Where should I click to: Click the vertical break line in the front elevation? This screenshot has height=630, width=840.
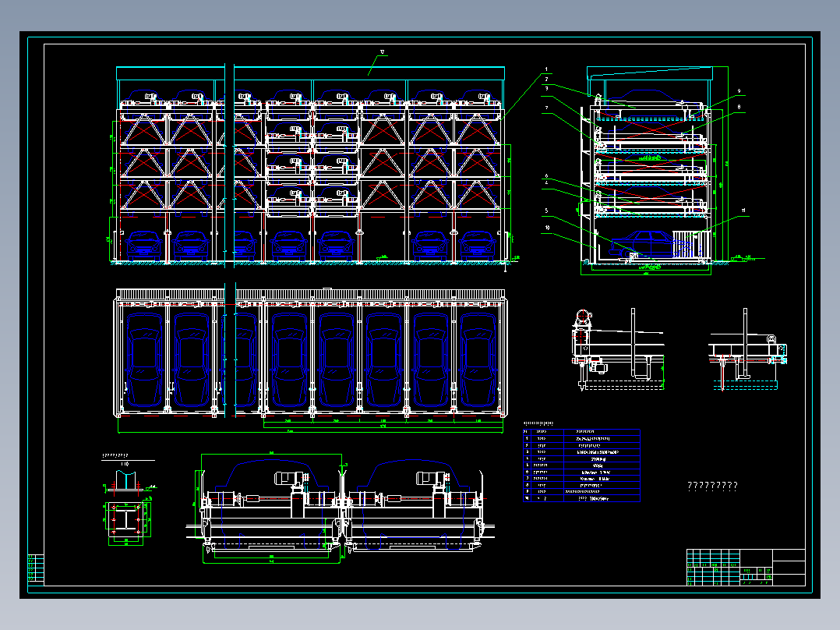click(229, 166)
